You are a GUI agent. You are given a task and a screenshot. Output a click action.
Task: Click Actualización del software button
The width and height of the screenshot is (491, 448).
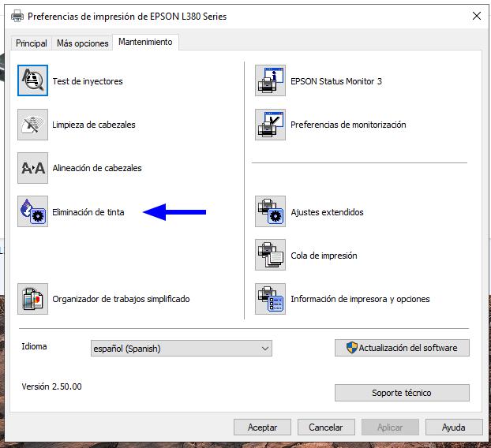(x=402, y=348)
